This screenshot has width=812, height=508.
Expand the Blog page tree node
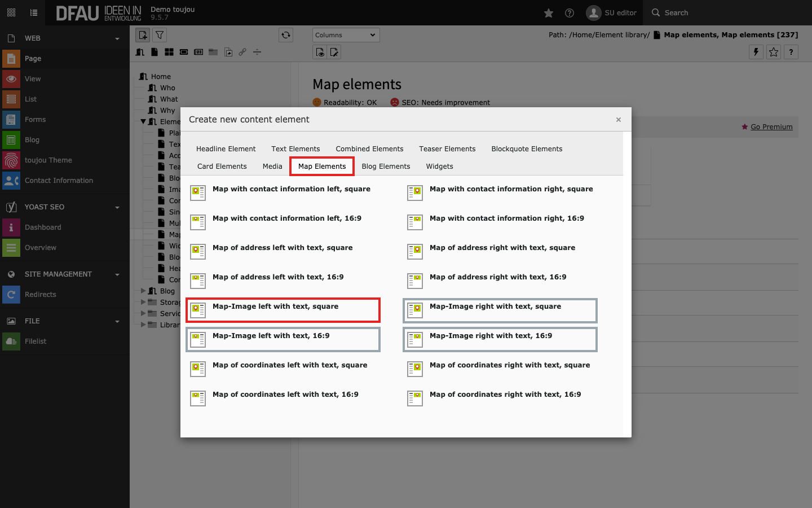pos(143,291)
